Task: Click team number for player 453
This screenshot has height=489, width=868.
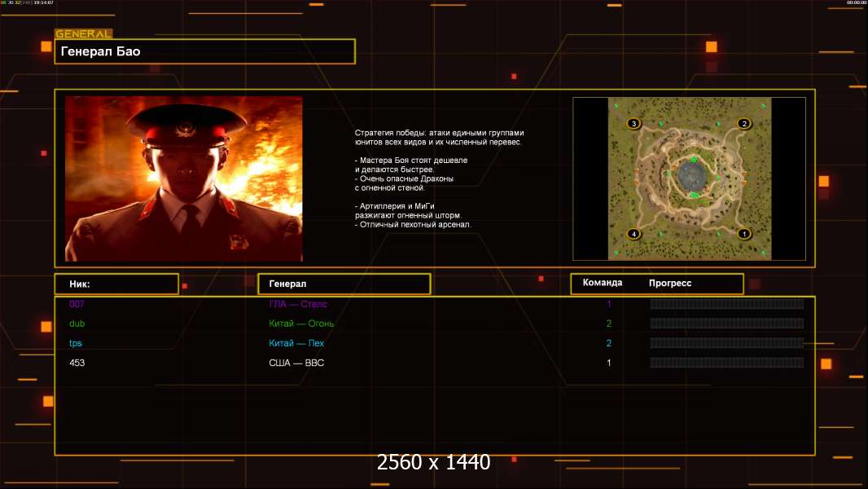Action: (x=609, y=363)
